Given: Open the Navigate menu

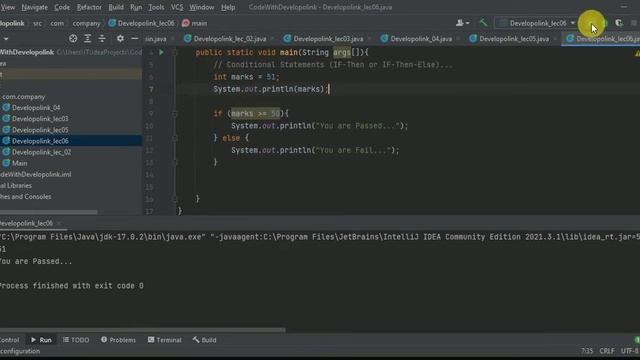Looking at the screenshot, I should (x=34, y=7).
